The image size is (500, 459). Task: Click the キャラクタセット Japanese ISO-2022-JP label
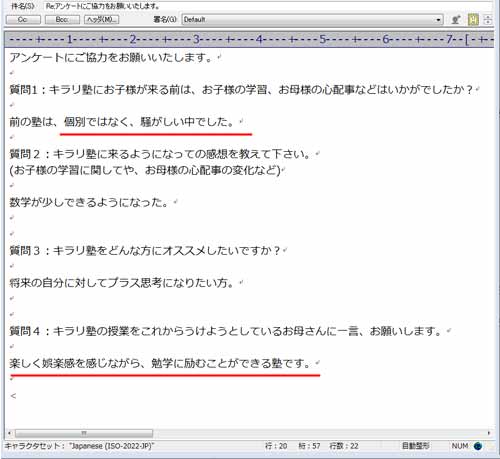click(x=79, y=446)
